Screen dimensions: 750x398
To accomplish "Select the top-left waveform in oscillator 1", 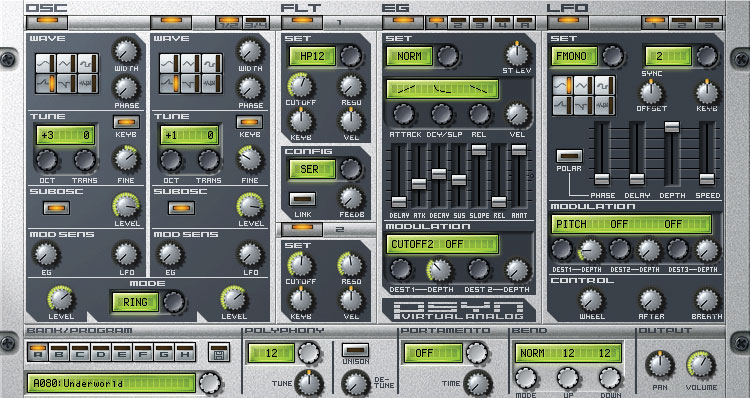I will tap(46, 63).
